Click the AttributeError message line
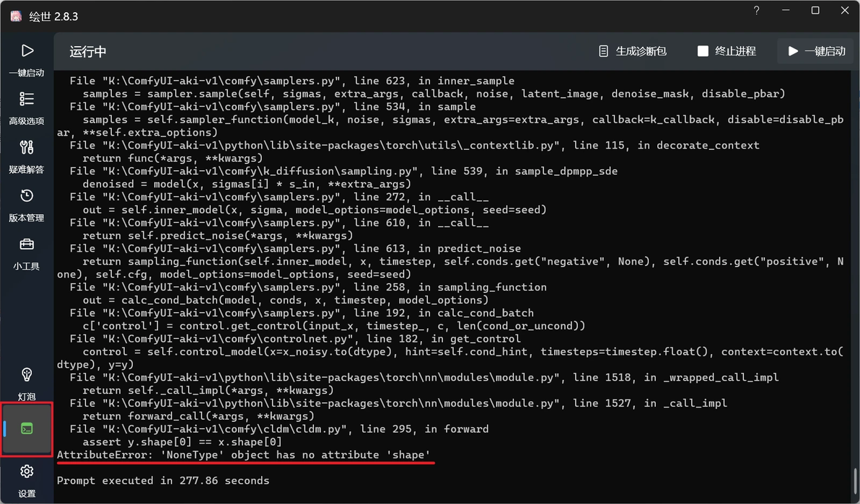 pos(244,455)
